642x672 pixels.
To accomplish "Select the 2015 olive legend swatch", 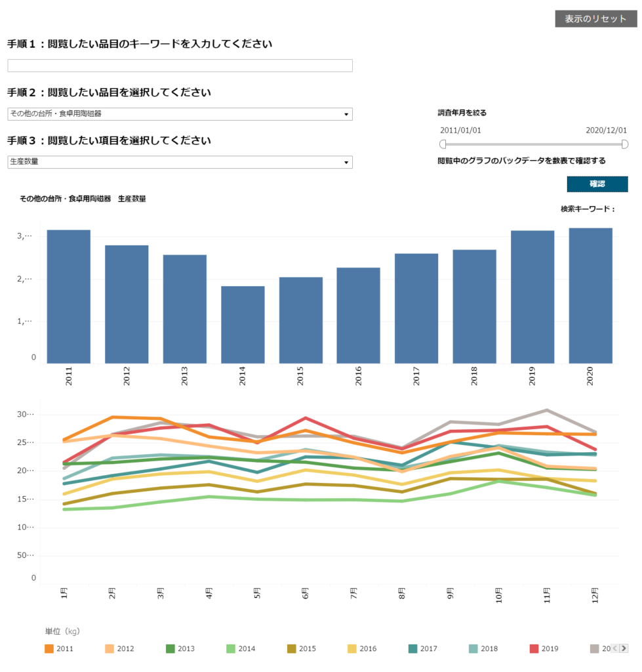I will 292,648.
